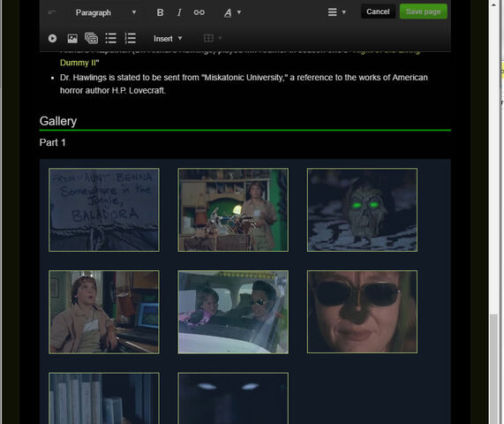
Task: Insert a gallery with the stacked images icon
Action: 91,38
